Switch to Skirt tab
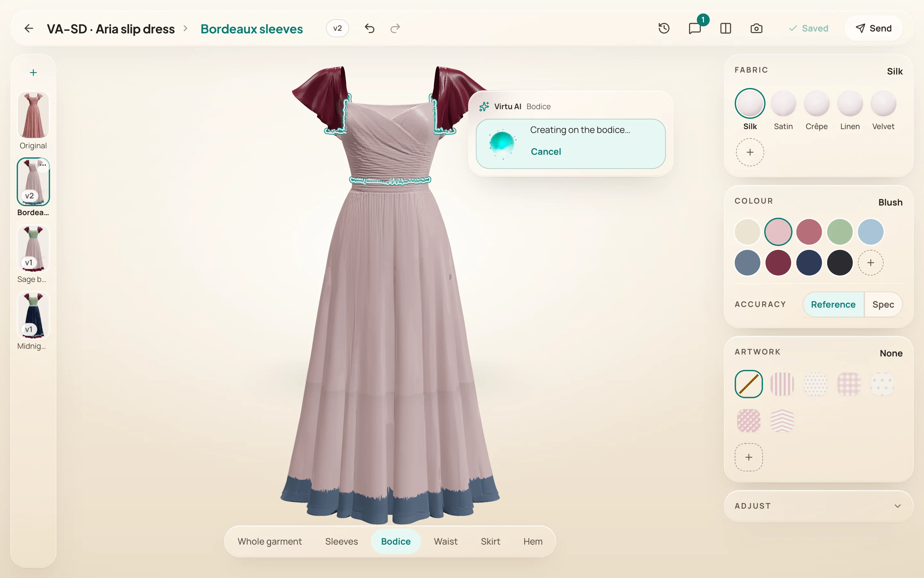Image resolution: width=924 pixels, height=578 pixels. tap(490, 541)
